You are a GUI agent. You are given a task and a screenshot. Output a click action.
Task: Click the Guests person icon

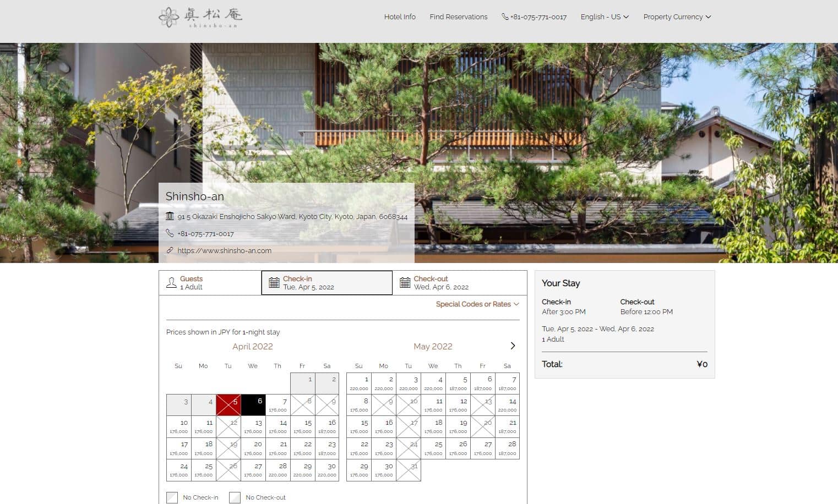171,283
